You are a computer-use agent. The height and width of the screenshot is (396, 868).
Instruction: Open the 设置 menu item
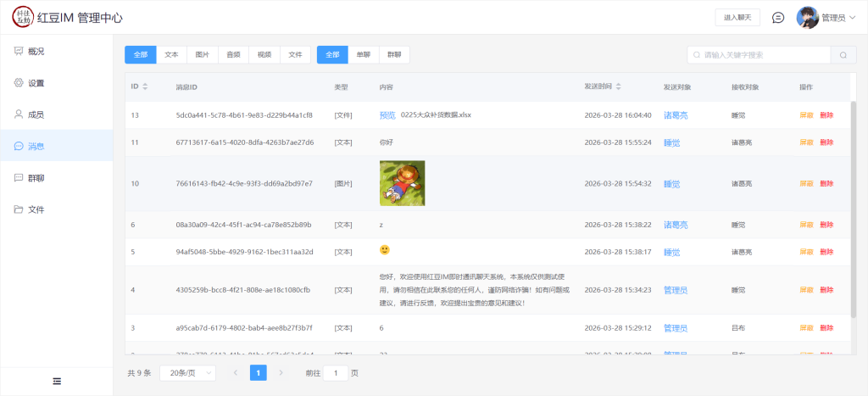click(x=57, y=83)
